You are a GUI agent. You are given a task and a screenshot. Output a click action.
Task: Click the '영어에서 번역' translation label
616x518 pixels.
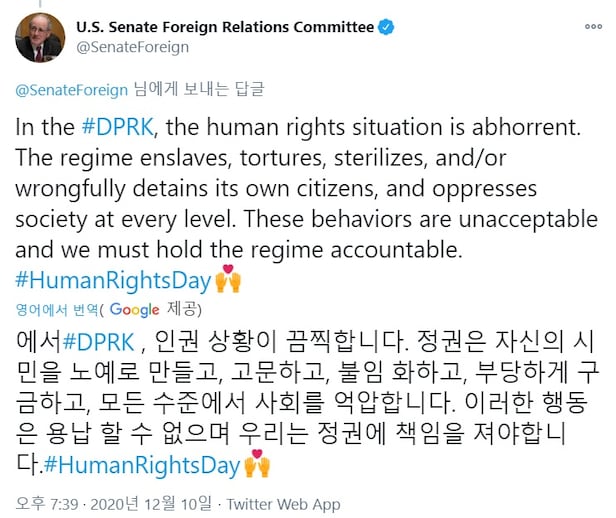pyautogui.click(x=53, y=309)
